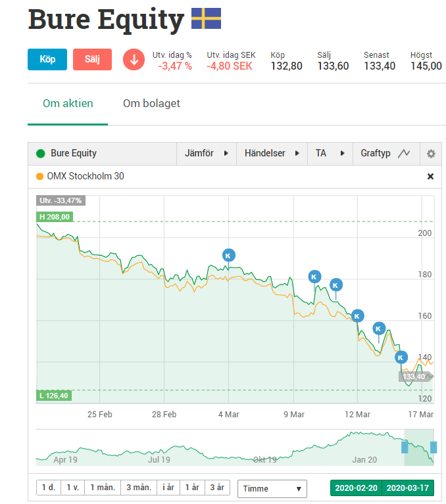The image size is (446, 504).
Task: Select the 3 år time range
Action: point(217,488)
